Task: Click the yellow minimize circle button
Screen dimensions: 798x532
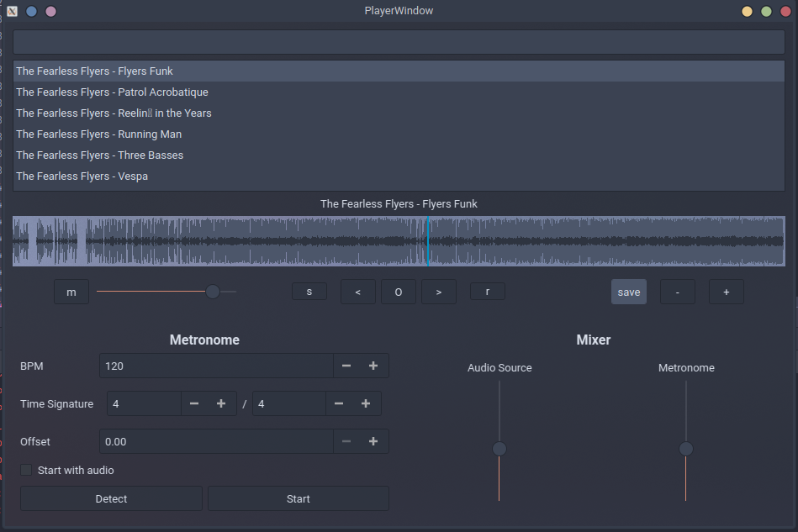Action: [747, 11]
